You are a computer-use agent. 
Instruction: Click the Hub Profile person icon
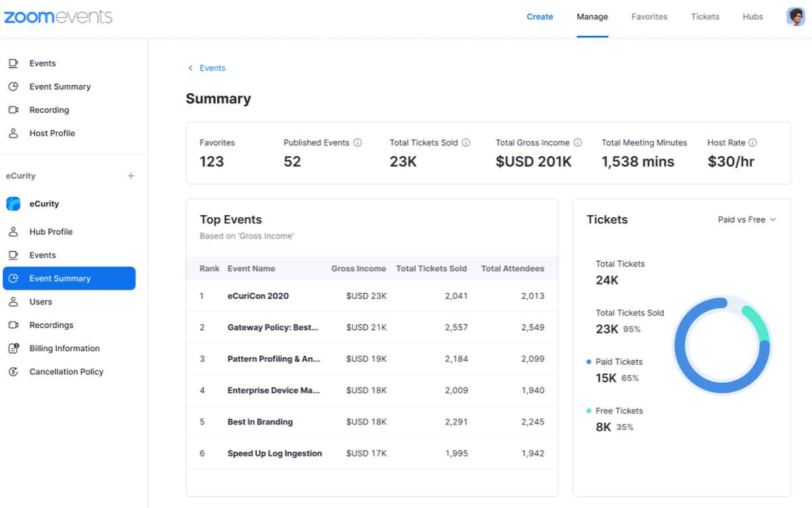pos(13,232)
